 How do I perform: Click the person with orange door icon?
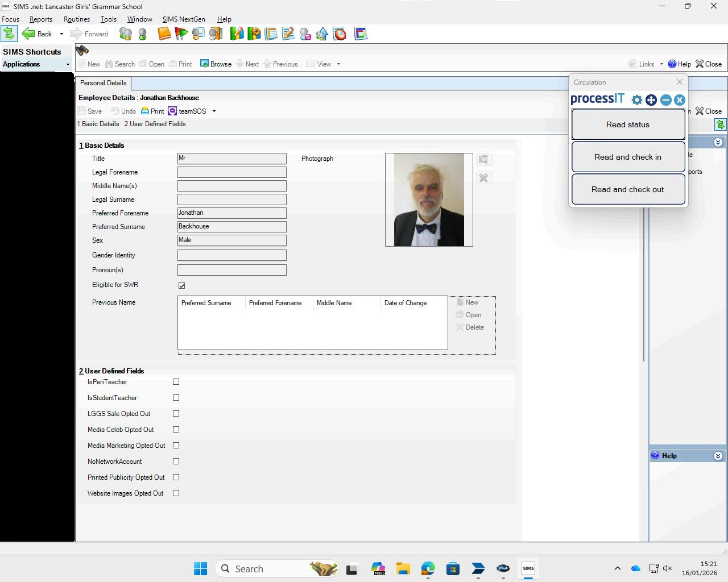[215, 34]
